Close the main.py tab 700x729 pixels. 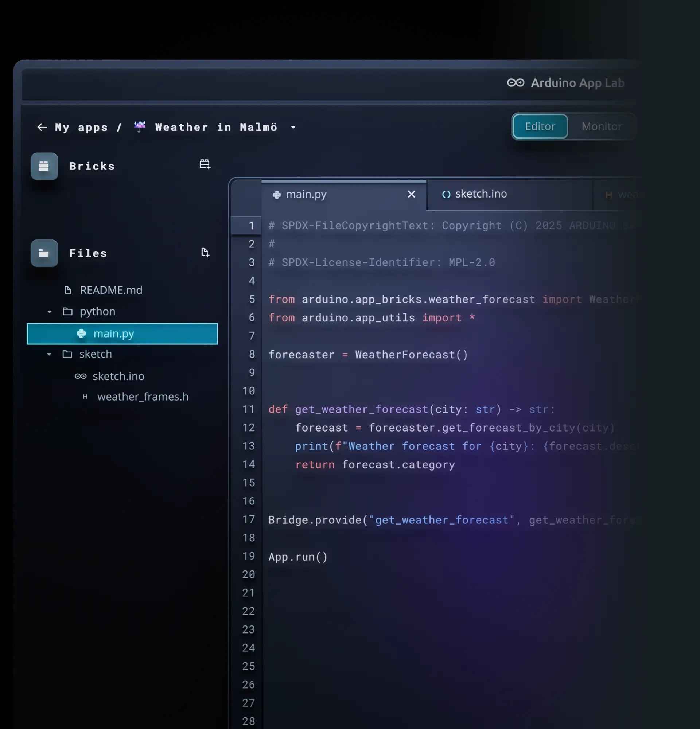click(x=411, y=194)
